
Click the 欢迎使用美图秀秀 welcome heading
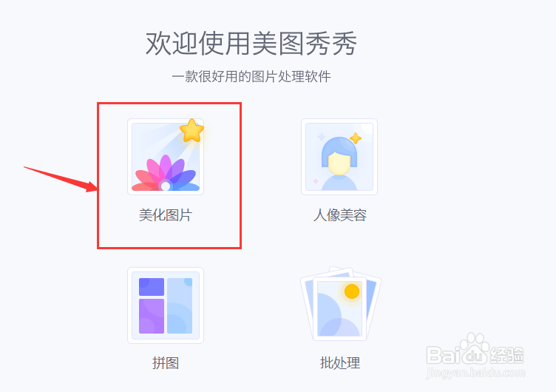(251, 44)
